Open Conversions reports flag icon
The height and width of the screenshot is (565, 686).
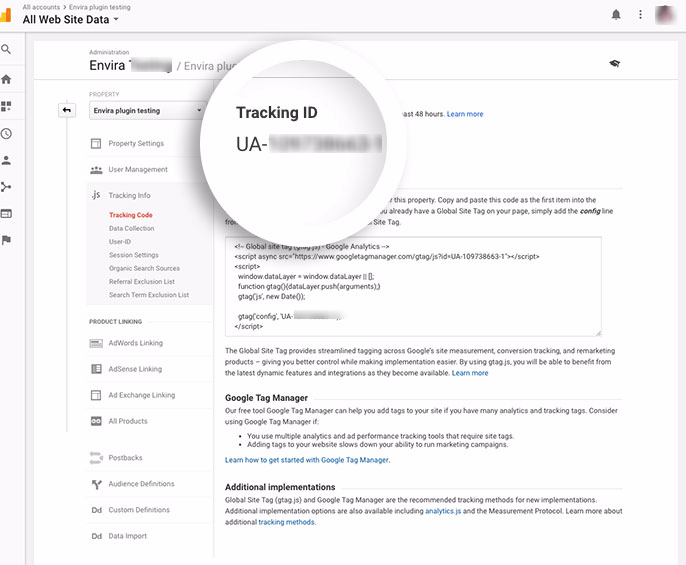(7, 240)
